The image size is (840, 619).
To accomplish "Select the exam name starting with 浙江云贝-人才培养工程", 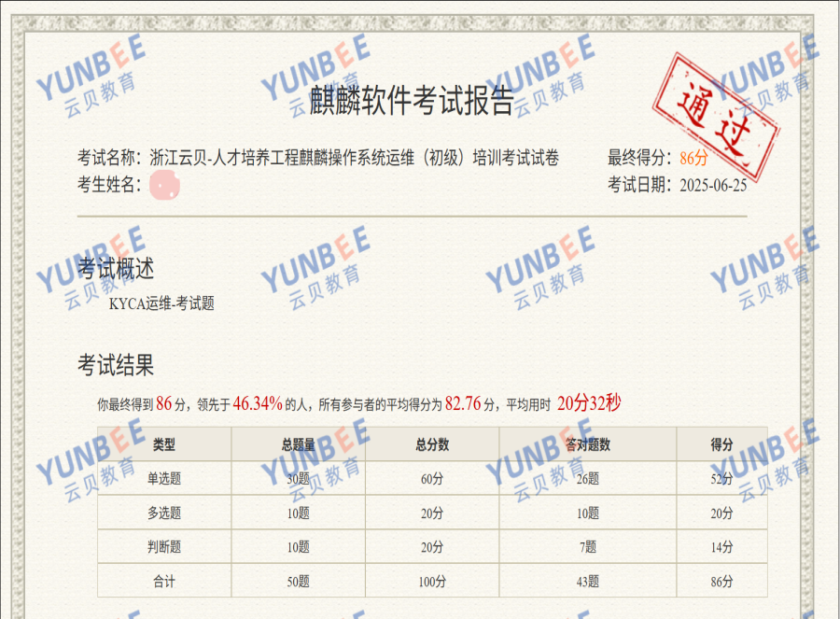I will pos(354,158).
